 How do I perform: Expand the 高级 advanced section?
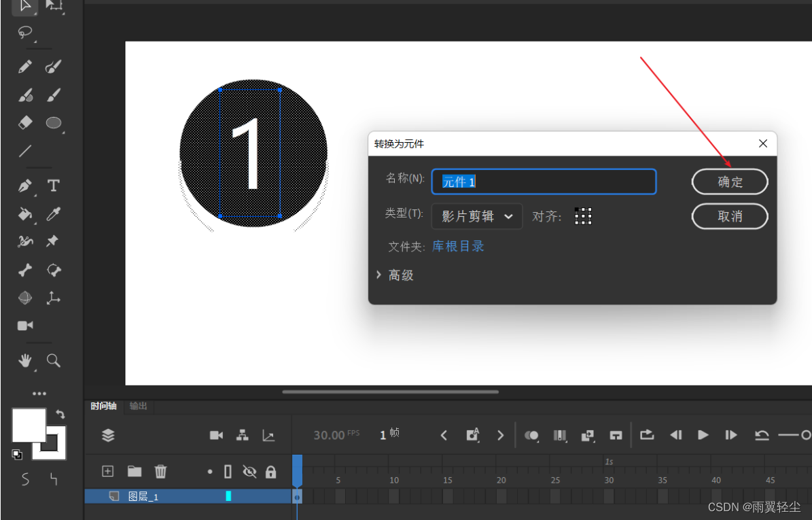pos(395,275)
